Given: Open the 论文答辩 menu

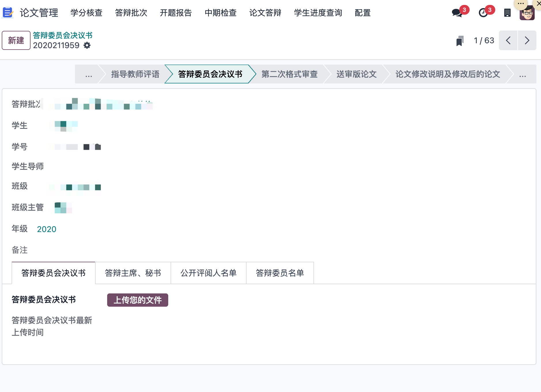Looking at the screenshot, I should [x=265, y=13].
